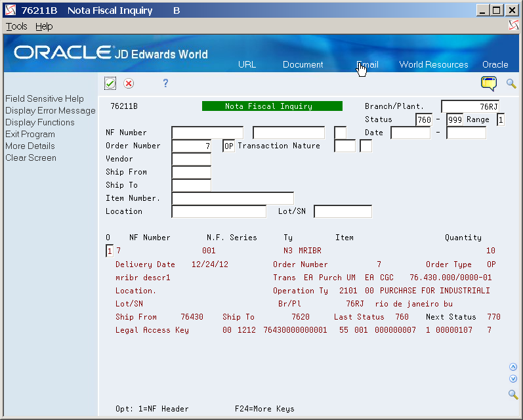Click the Lot/SN input field
The image size is (523, 420).
point(343,211)
